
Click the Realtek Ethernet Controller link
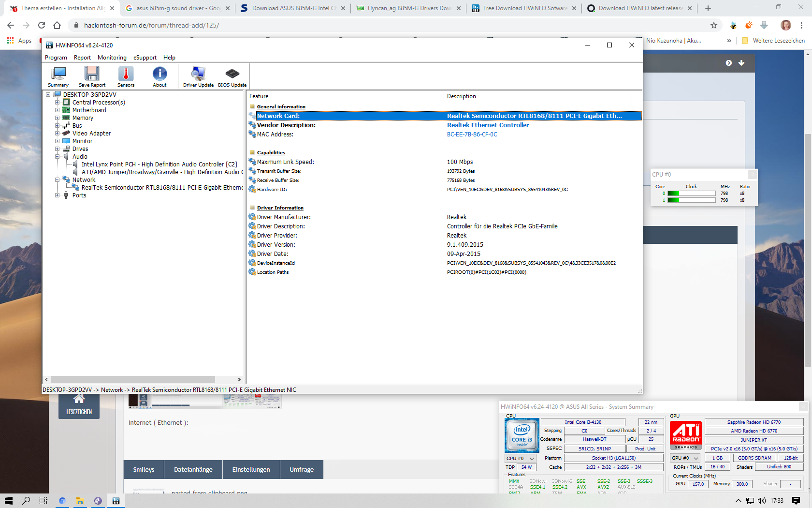(488, 125)
